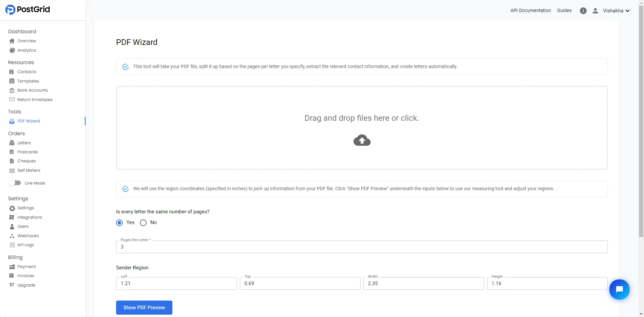Open the Guides menu item

point(564,10)
